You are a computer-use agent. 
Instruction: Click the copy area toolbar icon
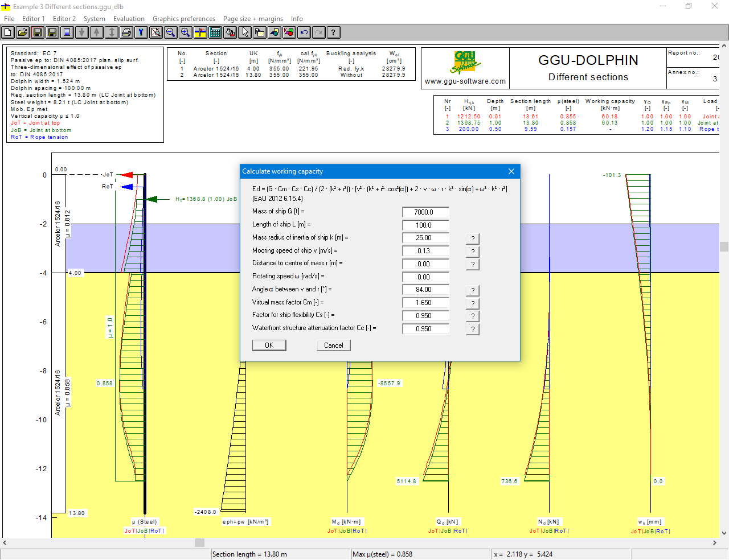coord(260,32)
